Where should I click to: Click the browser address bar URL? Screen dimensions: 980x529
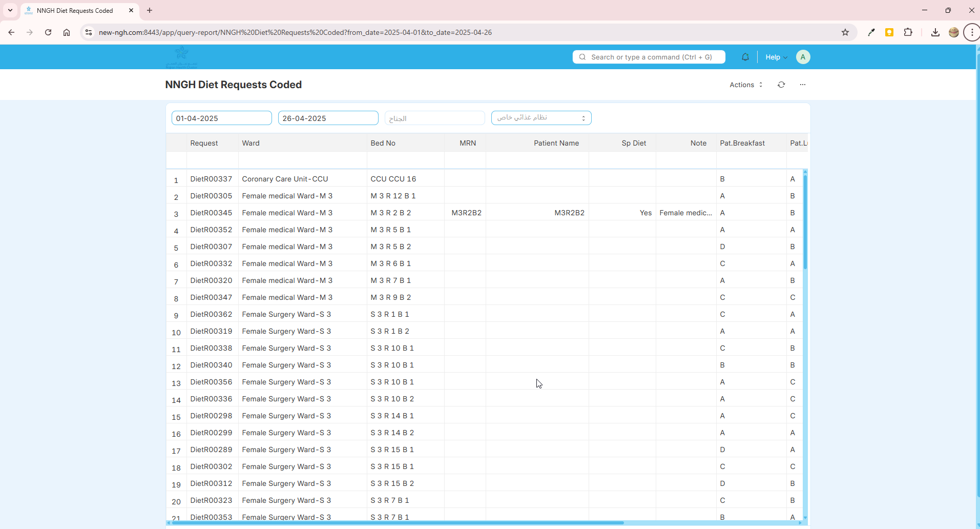[x=295, y=32]
